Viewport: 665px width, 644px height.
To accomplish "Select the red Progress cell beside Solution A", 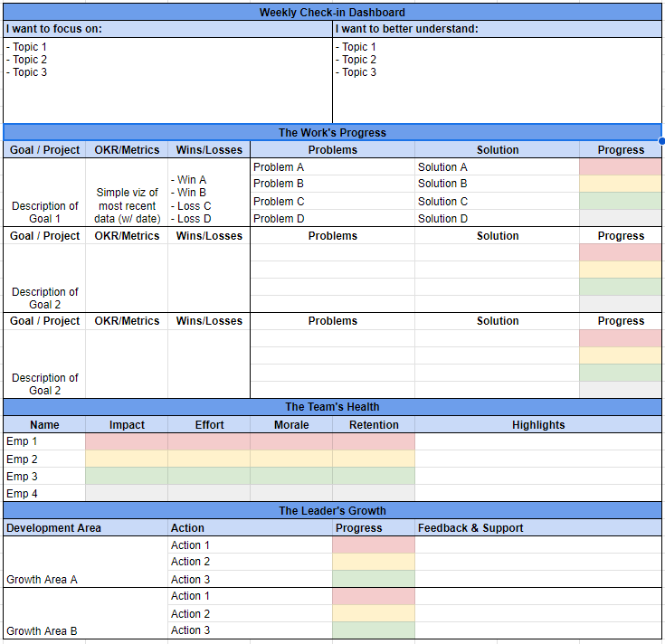I will (621, 167).
